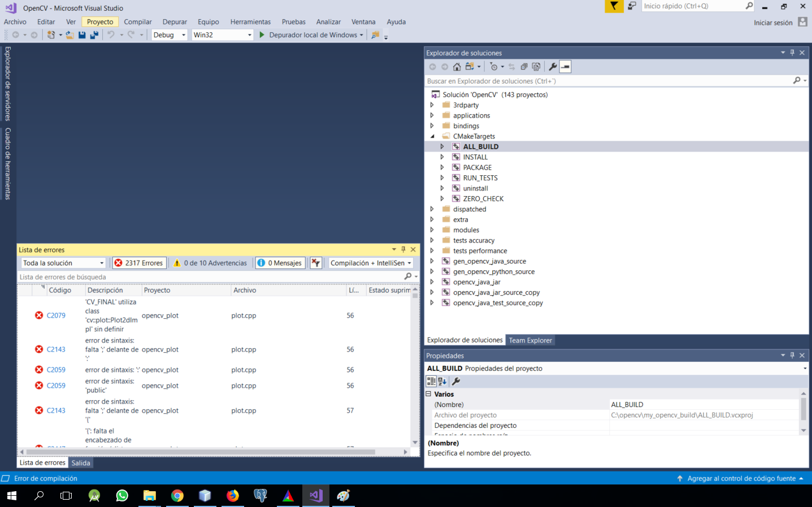Click the feedback icon next to the notifications flag
Viewport: 812px width, 507px height.
[x=632, y=6]
